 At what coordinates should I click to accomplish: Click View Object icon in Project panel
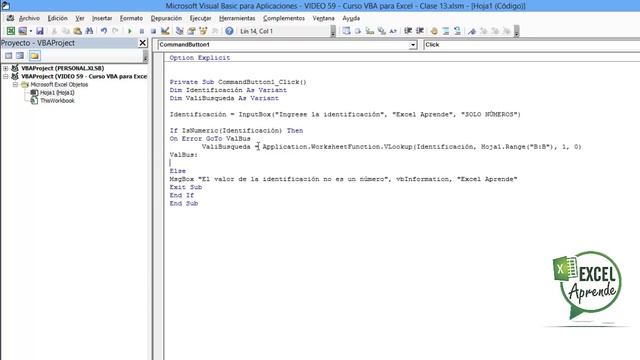(20, 56)
